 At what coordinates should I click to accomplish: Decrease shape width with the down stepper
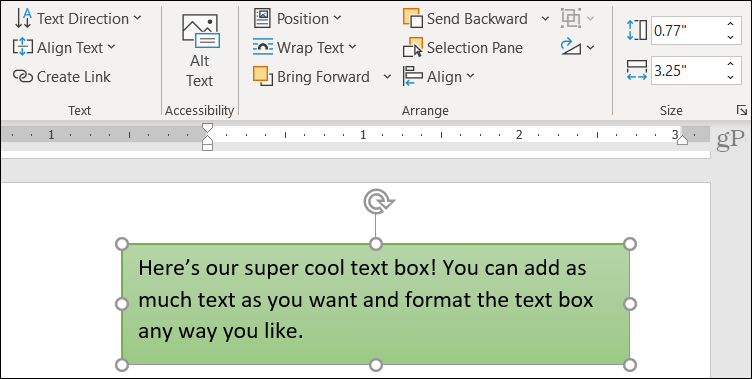coord(730,77)
